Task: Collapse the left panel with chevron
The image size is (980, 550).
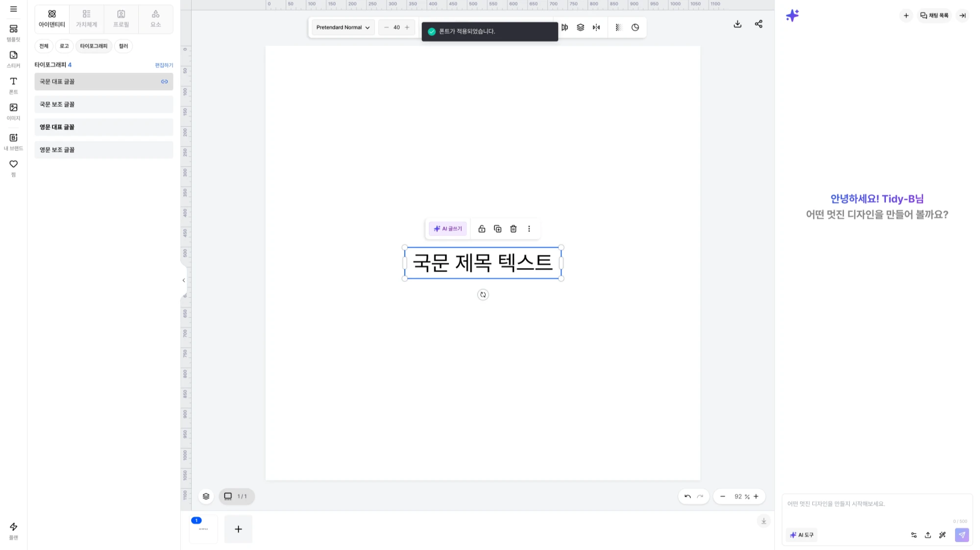Action: click(x=184, y=281)
